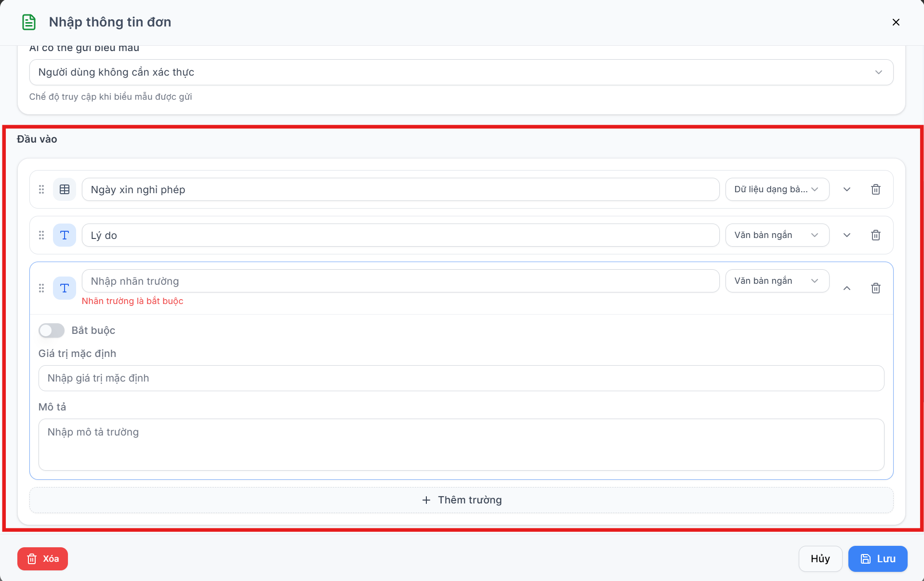This screenshot has height=581, width=924.
Task: Click the Thêm trường button
Action: tap(461, 500)
